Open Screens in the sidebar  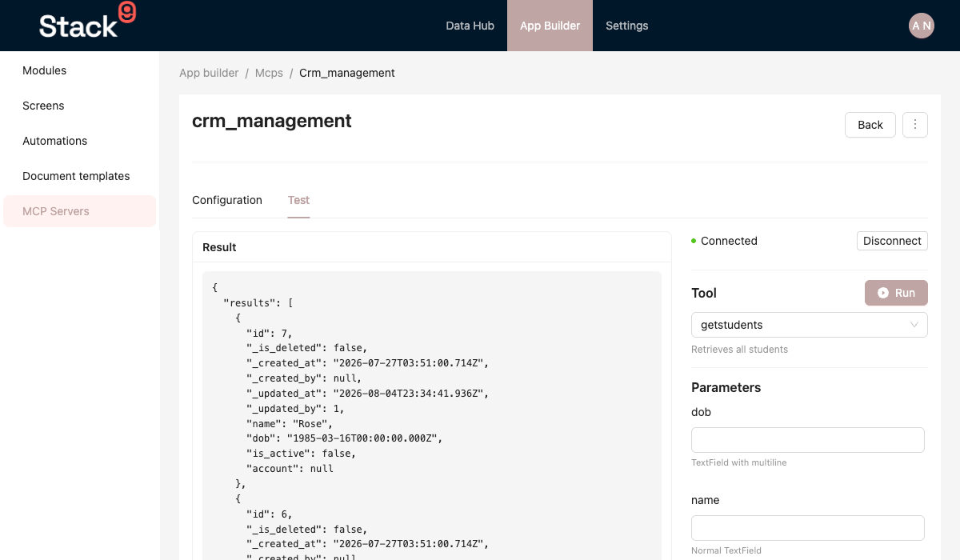(x=80, y=106)
